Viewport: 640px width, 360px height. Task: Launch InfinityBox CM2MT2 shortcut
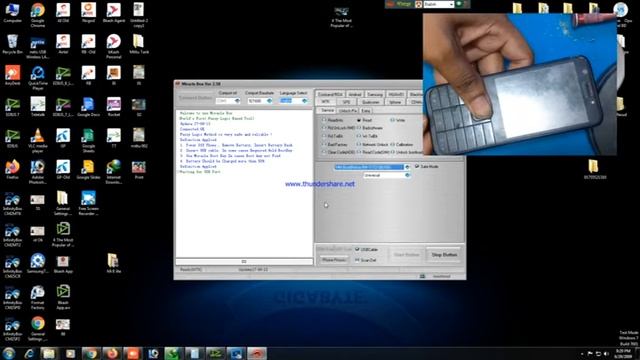coord(12,235)
